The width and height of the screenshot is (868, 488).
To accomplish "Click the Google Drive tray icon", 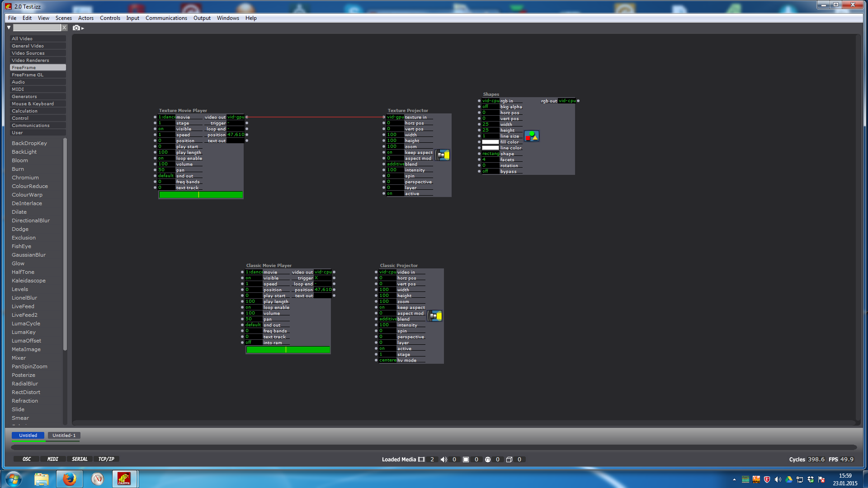I will (x=789, y=480).
